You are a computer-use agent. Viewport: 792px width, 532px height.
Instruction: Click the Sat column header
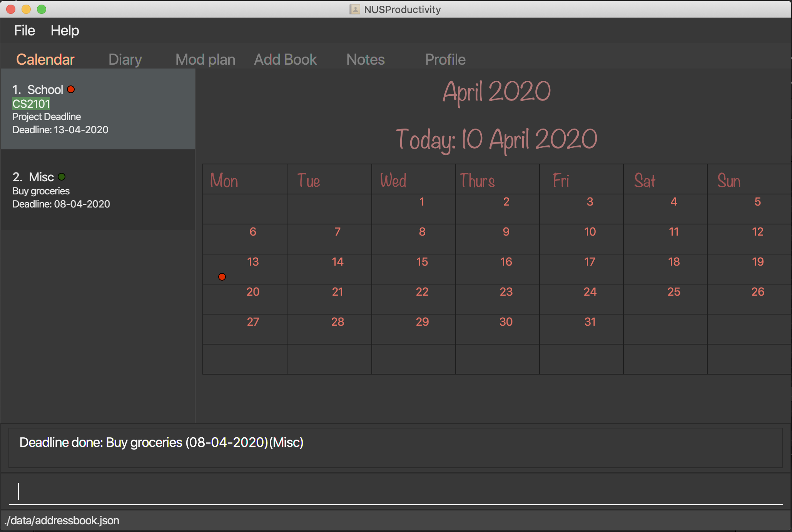point(645,180)
